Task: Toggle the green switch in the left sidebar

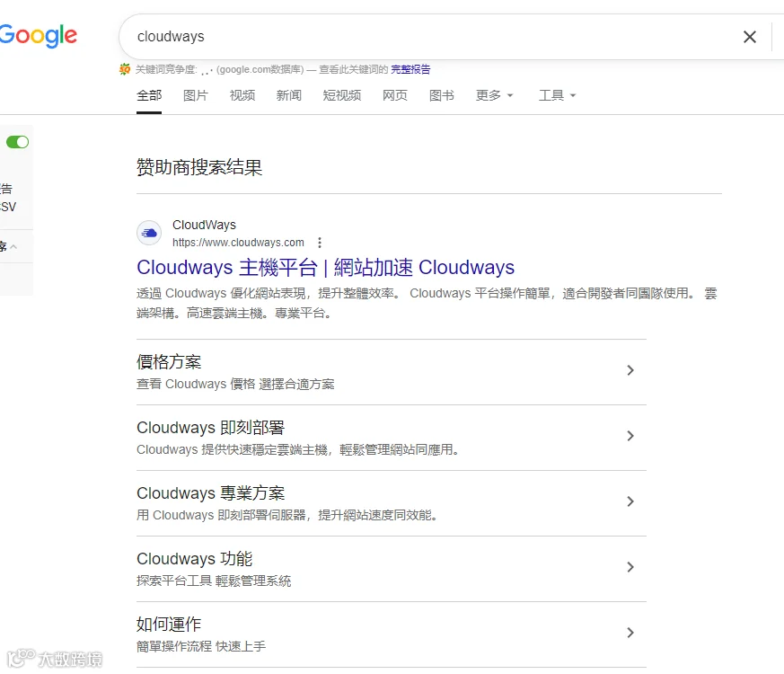Action: [17, 142]
